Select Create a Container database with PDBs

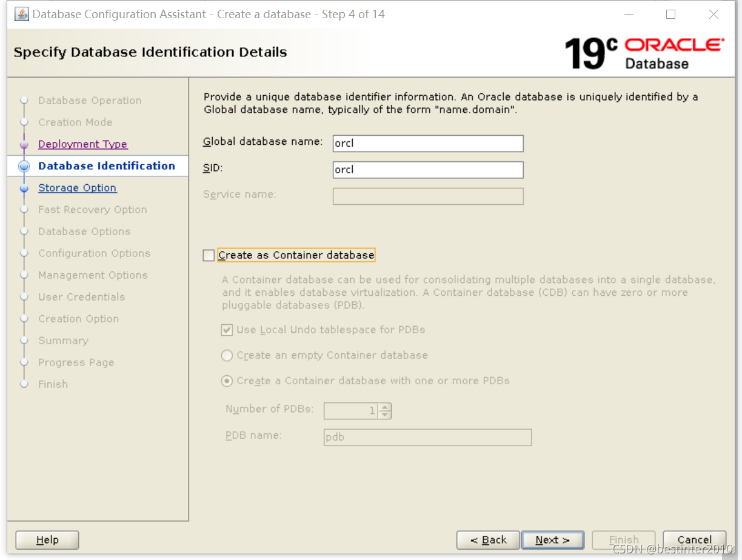pyautogui.click(x=227, y=381)
